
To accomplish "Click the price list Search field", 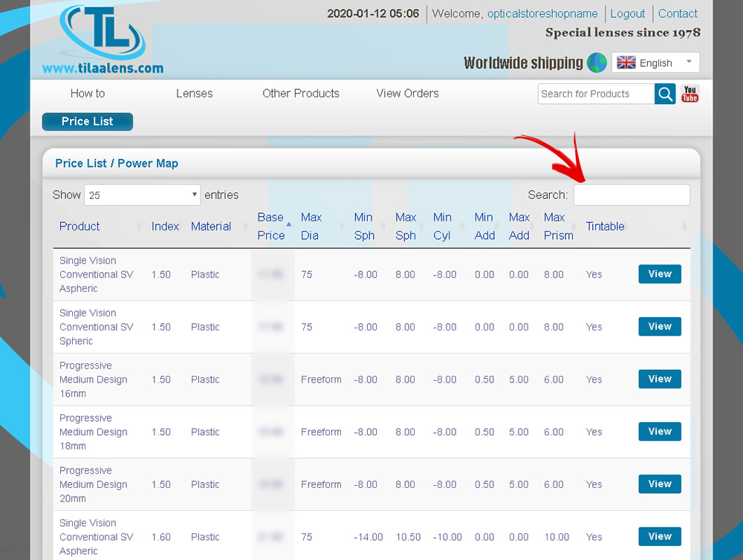I will (x=631, y=195).
